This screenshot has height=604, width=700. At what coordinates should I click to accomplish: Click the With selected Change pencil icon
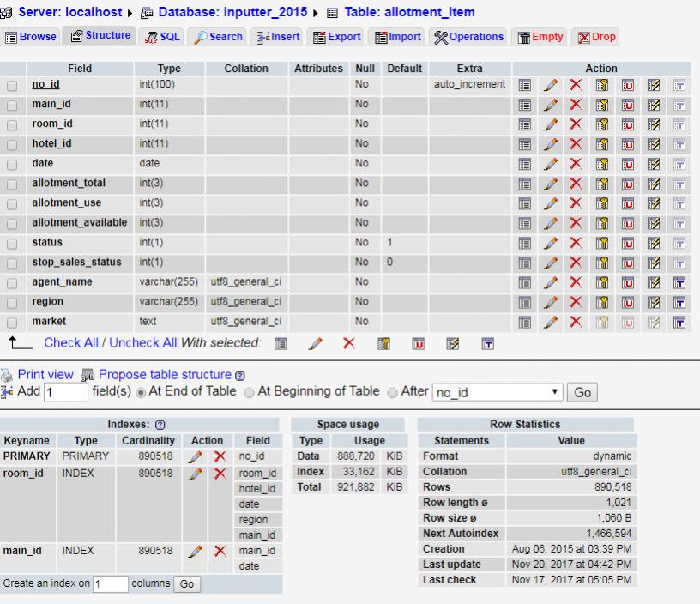pyautogui.click(x=315, y=344)
